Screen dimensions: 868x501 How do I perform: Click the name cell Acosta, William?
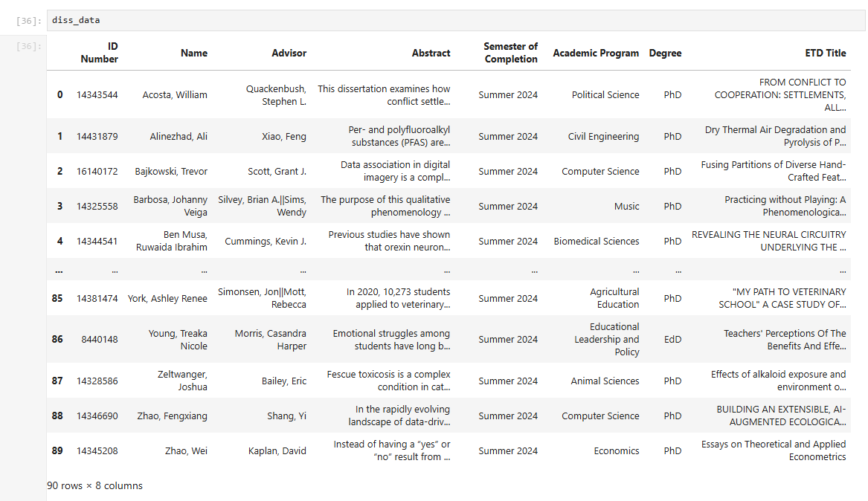(x=175, y=94)
